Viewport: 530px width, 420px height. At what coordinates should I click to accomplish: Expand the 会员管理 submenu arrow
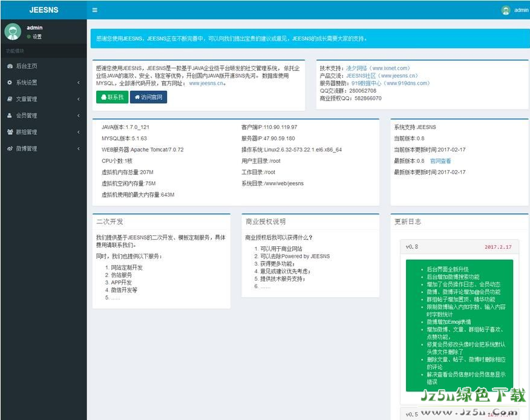[79, 116]
